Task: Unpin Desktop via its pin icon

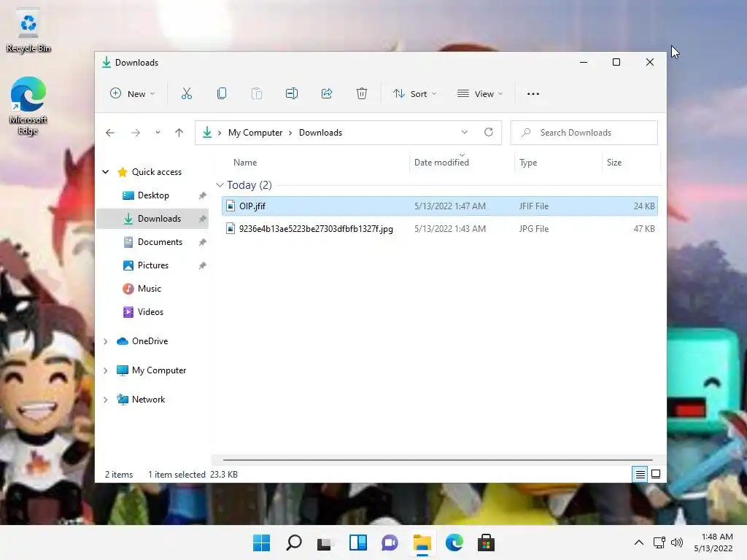Action: 203,195
